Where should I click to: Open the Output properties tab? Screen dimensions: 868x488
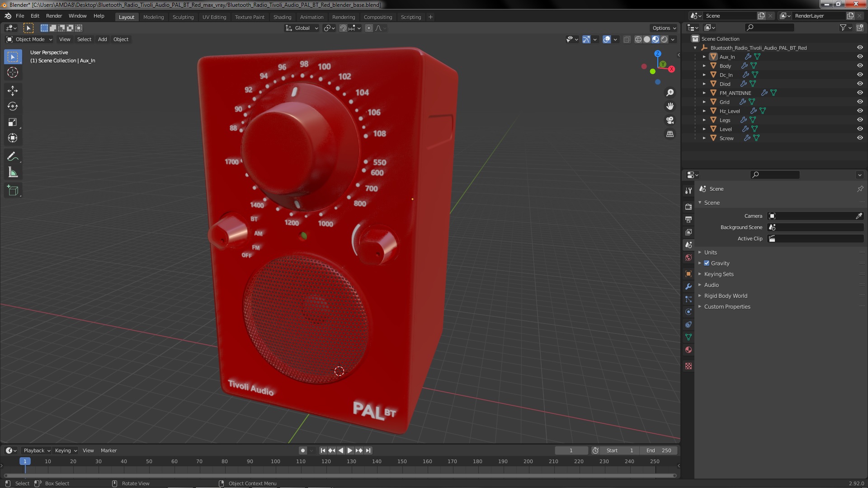[x=688, y=219]
